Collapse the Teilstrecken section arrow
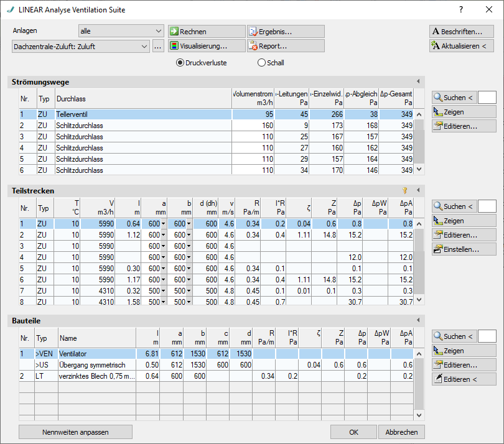Screen dimensions: 504x444 click(x=418, y=190)
